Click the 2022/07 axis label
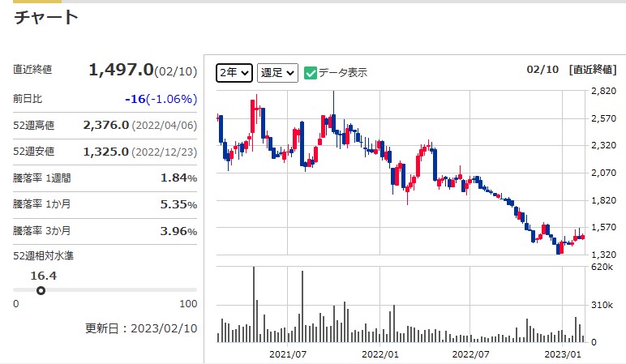The height and width of the screenshot is (364, 626). (x=470, y=354)
